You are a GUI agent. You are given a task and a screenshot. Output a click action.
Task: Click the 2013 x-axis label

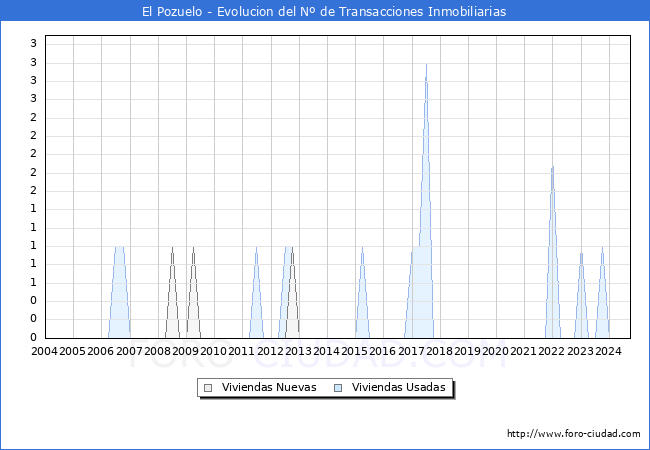coord(298,351)
